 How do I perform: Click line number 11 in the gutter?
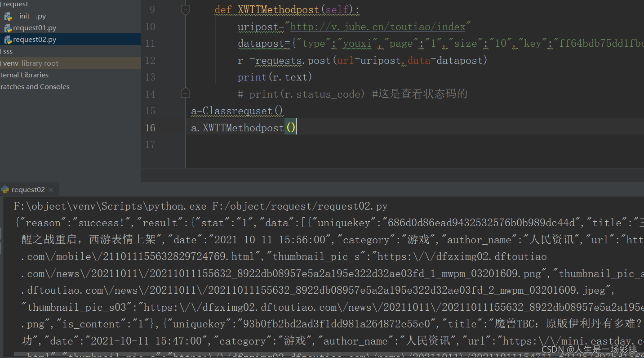coord(150,44)
